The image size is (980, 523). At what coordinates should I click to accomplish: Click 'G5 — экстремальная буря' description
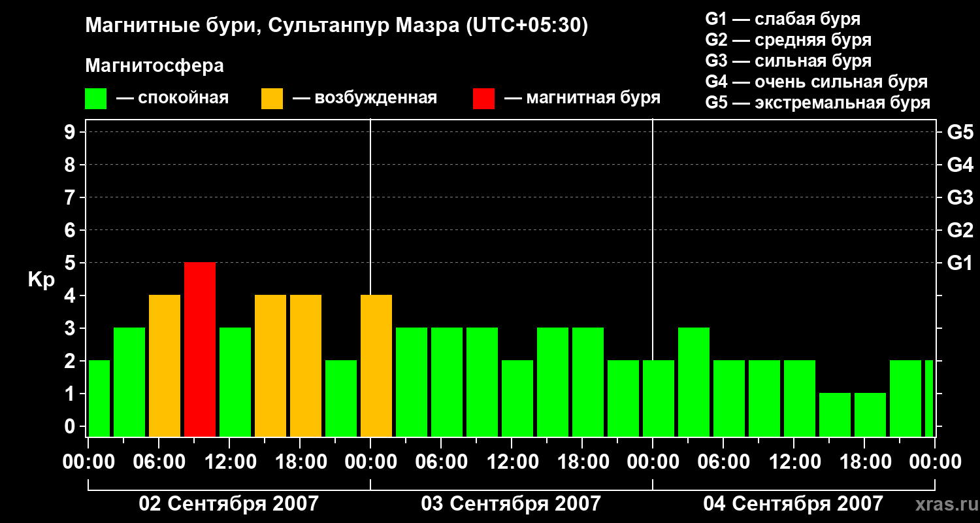pos(817,103)
